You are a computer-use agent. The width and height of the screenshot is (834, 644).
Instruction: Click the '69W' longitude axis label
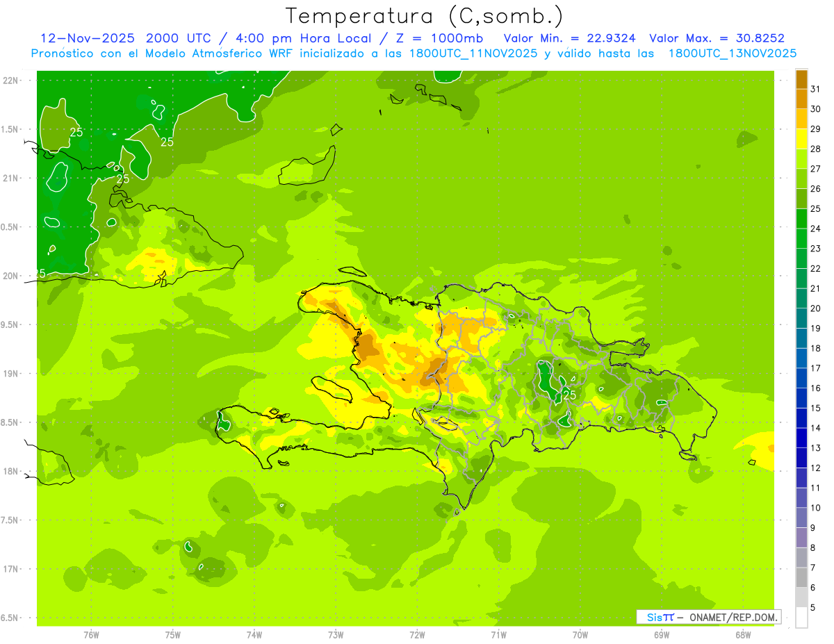tap(662, 634)
